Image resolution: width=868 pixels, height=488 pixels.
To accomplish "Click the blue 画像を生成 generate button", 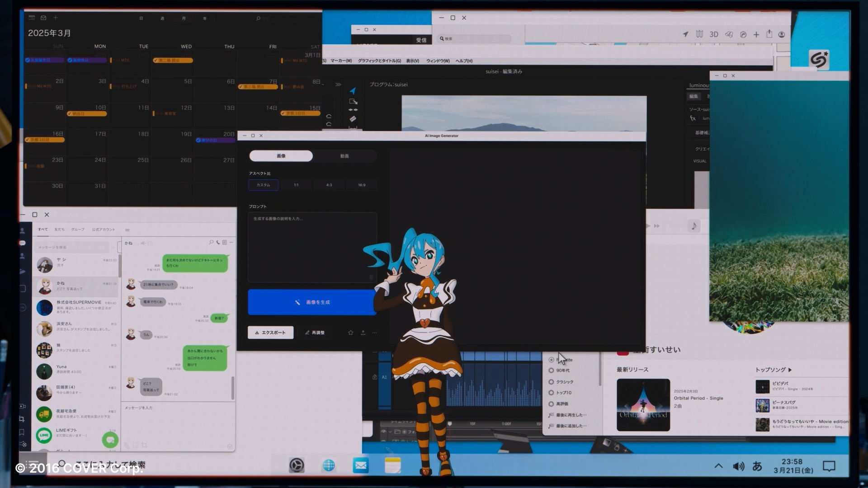I will (312, 302).
